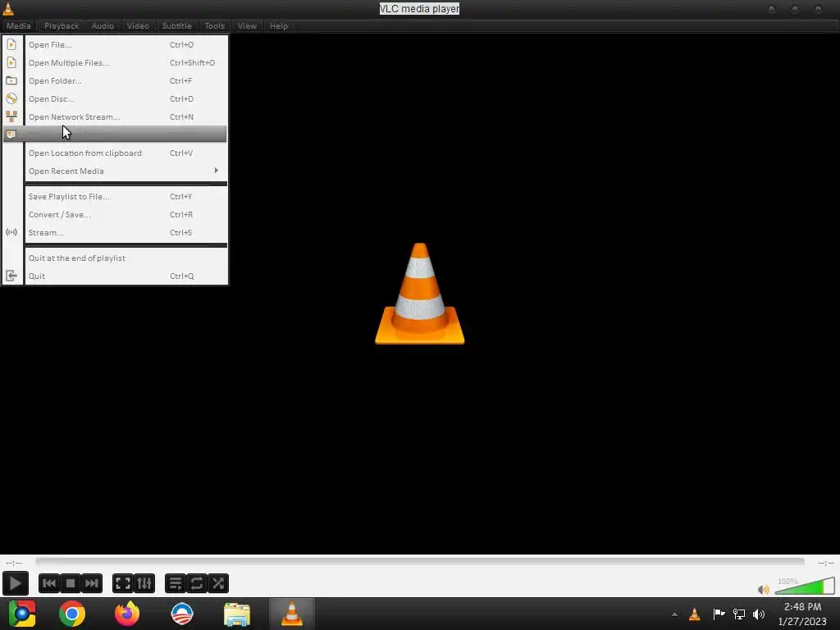
Task: Click the network icon in system tray
Action: coord(739,614)
